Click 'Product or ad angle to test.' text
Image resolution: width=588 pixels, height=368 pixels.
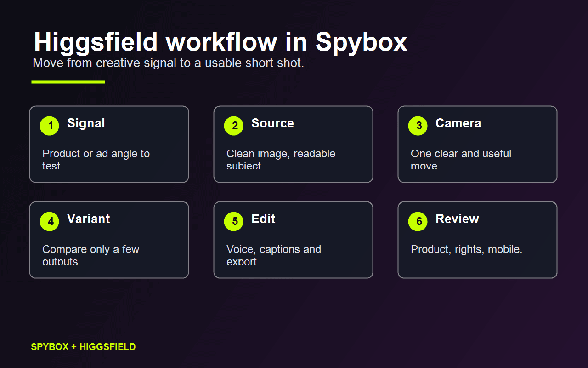(x=96, y=160)
